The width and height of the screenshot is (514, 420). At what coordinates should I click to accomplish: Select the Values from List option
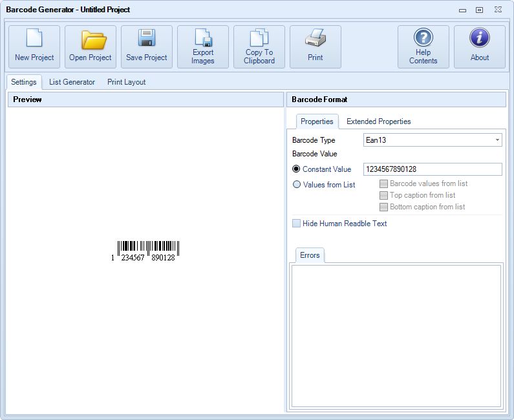[x=297, y=185]
